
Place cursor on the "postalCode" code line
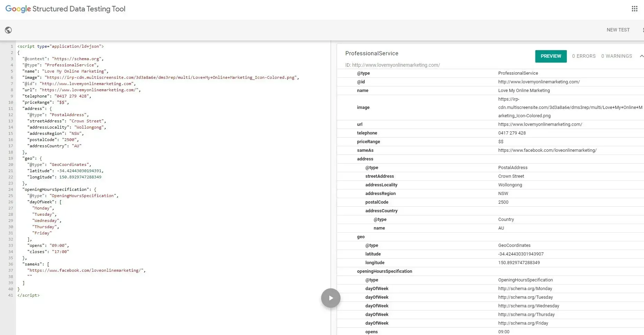[53, 140]
